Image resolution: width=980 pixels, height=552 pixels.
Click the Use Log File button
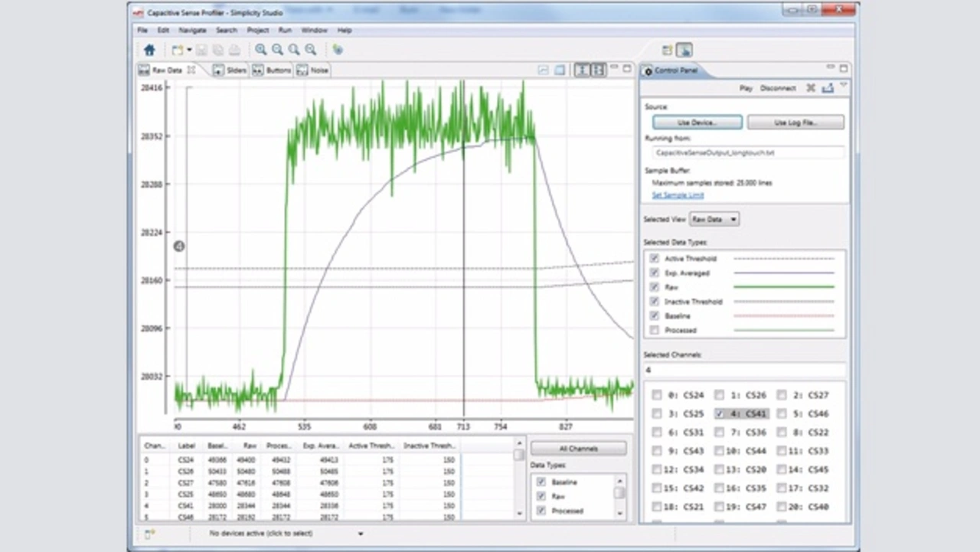795,122
